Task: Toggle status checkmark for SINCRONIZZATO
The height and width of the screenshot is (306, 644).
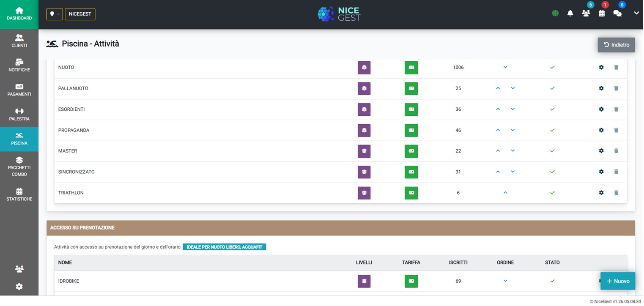Action: point(552,172)
